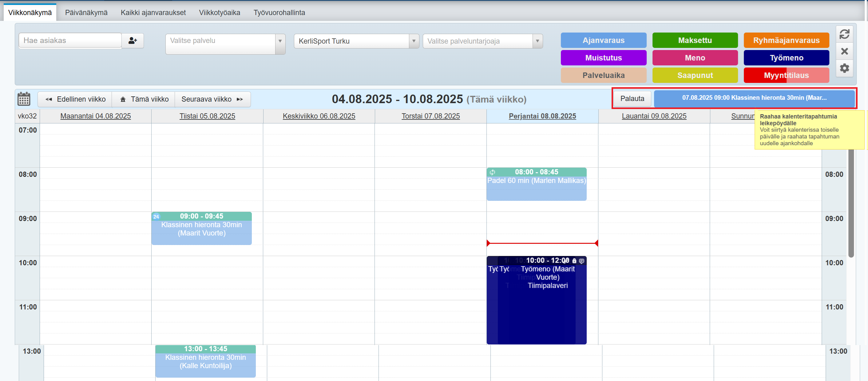Click comment icon on Työmeno event

click(581, 261)
